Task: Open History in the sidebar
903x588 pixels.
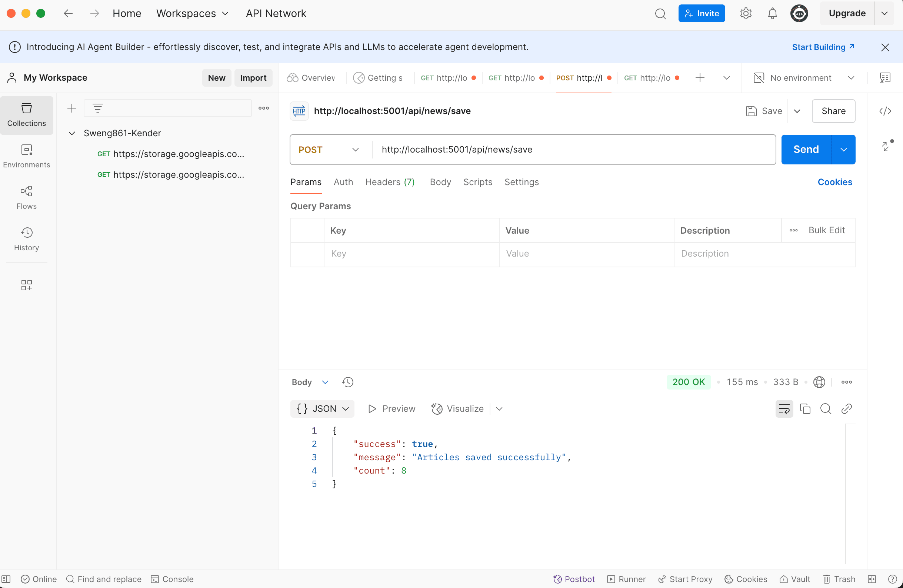Action: pyautogui.click(x=27, y=239)
